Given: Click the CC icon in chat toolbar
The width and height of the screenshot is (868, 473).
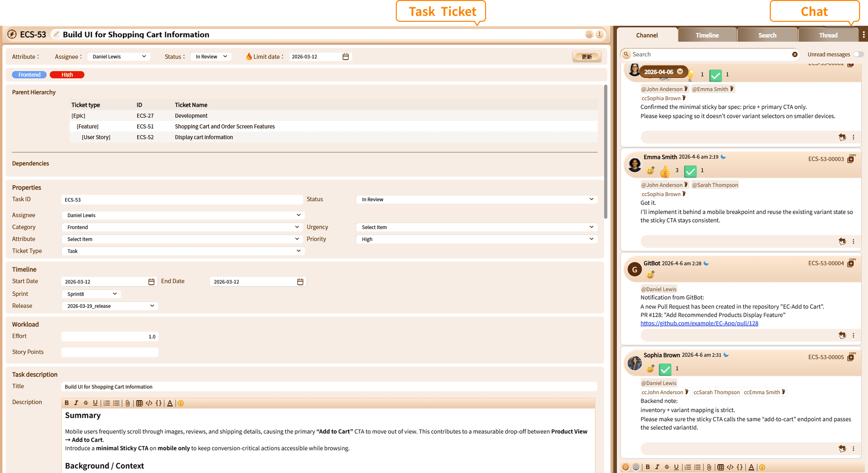Looking at the screenshot, I should pos(636,467).
